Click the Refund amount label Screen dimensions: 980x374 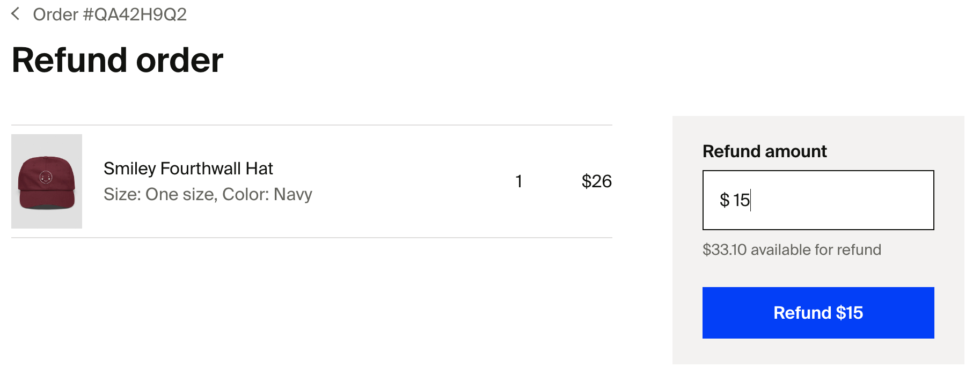pyautogui.click(x=765, y=151)
